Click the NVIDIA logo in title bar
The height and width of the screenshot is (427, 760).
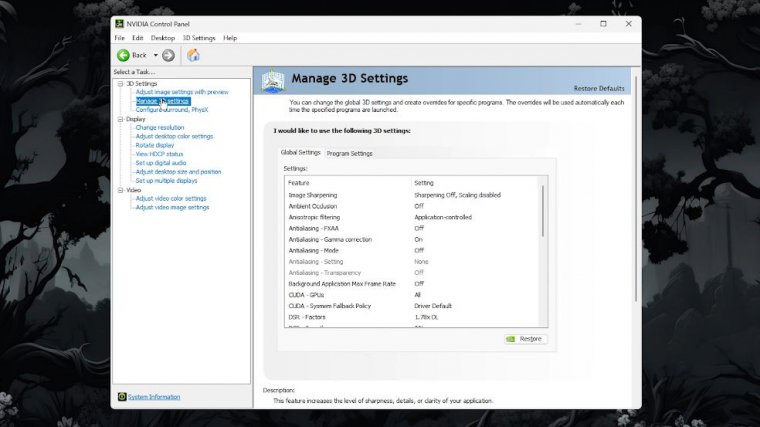(120, 23)
